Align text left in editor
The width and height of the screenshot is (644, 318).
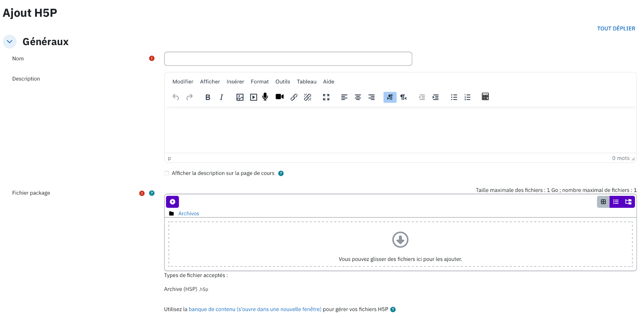coord(344,97)
